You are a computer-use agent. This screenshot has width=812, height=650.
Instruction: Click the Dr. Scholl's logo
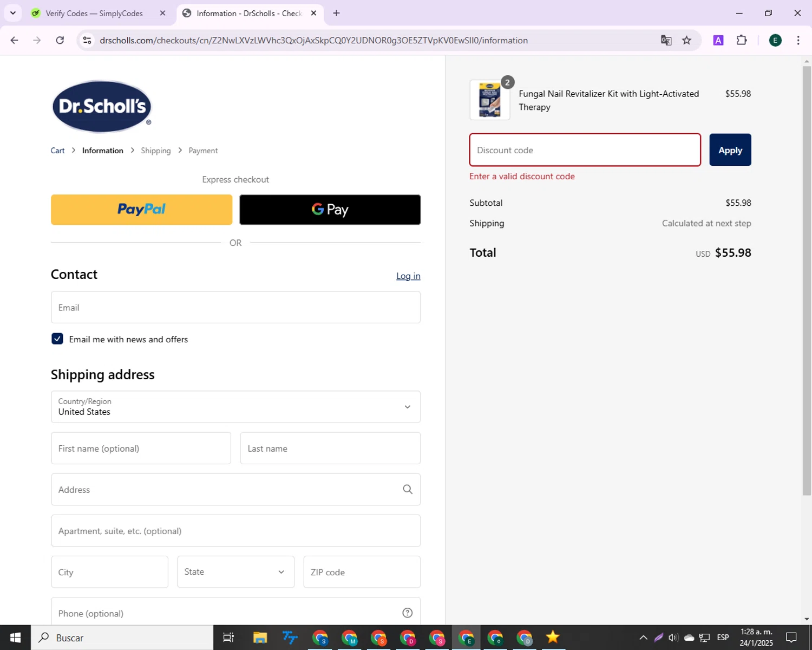[101, 106]
